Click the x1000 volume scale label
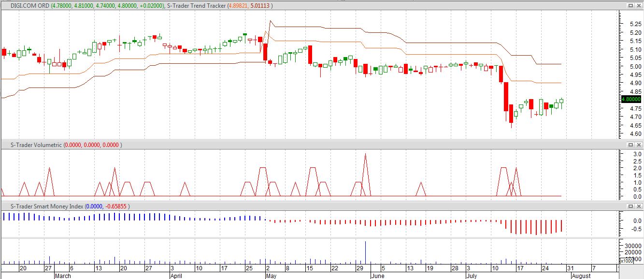644x279 pixels. 627,261
